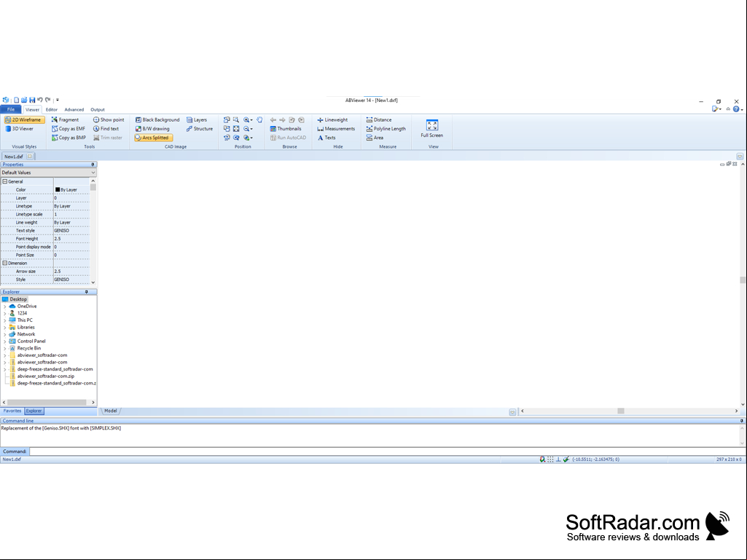Expand the Control Panel tree node
This screenshot has width=747, height=560.
pyautogui.click(x=5, y=342)
